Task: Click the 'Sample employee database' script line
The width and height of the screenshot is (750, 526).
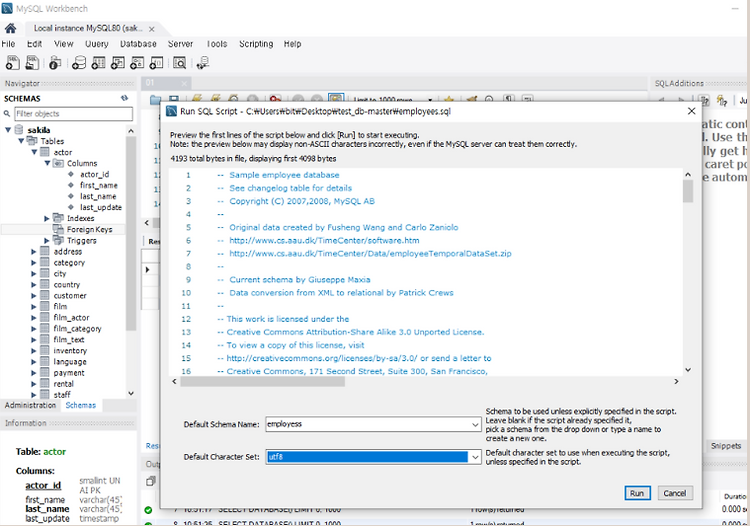Action: (284, 175)
